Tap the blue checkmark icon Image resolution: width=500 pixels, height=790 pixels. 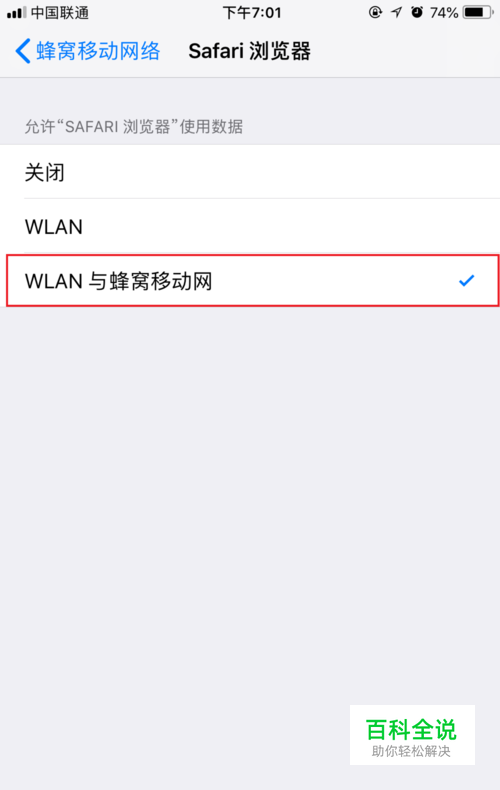467,280
